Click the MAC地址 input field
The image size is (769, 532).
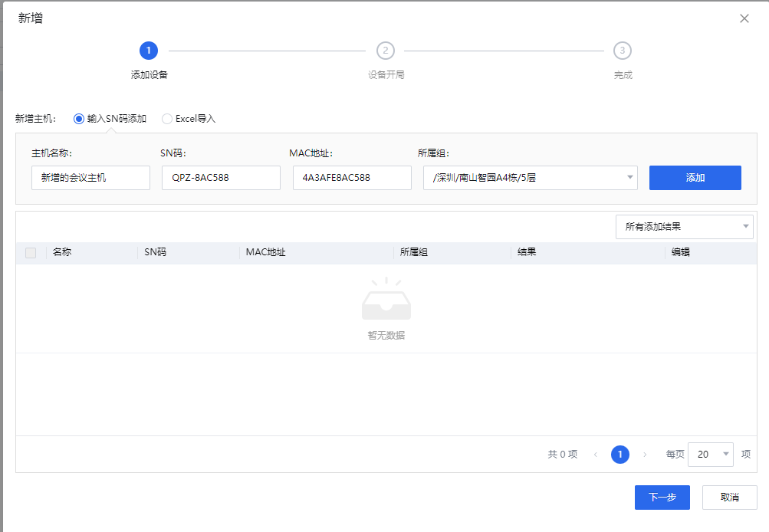(x=352, y=178)
